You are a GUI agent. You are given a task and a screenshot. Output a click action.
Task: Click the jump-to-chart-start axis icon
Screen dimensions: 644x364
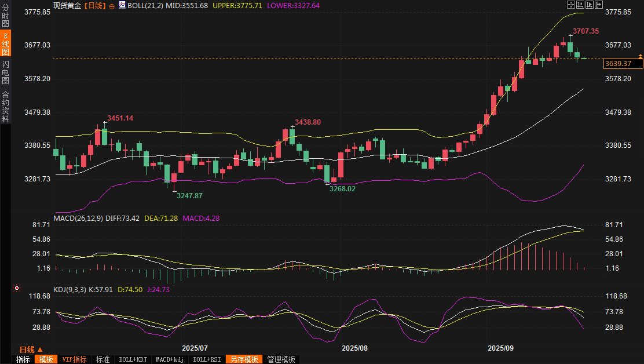click(580, 5)
